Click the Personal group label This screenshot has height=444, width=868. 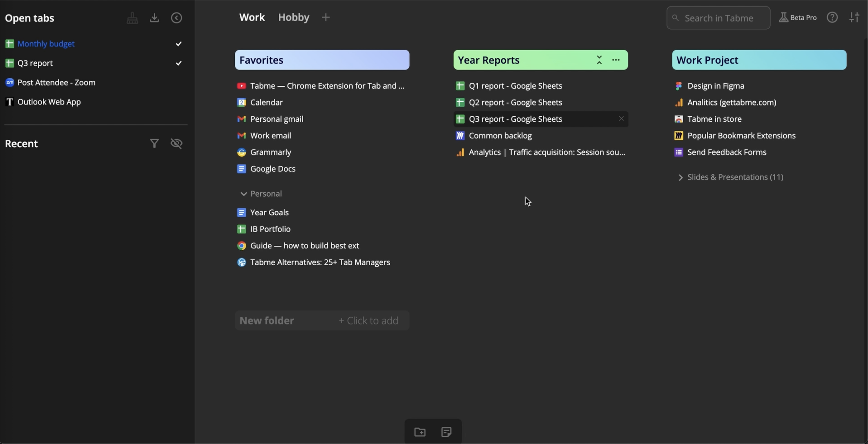[x=266, y=194]
